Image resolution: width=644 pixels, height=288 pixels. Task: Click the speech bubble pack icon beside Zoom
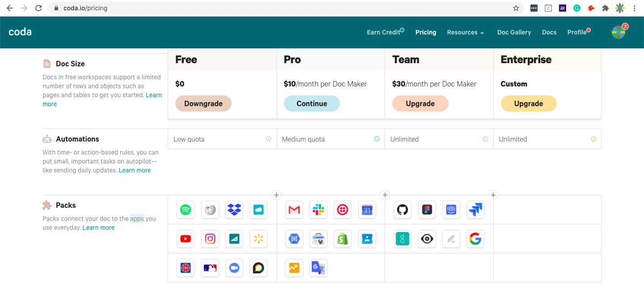258,268
